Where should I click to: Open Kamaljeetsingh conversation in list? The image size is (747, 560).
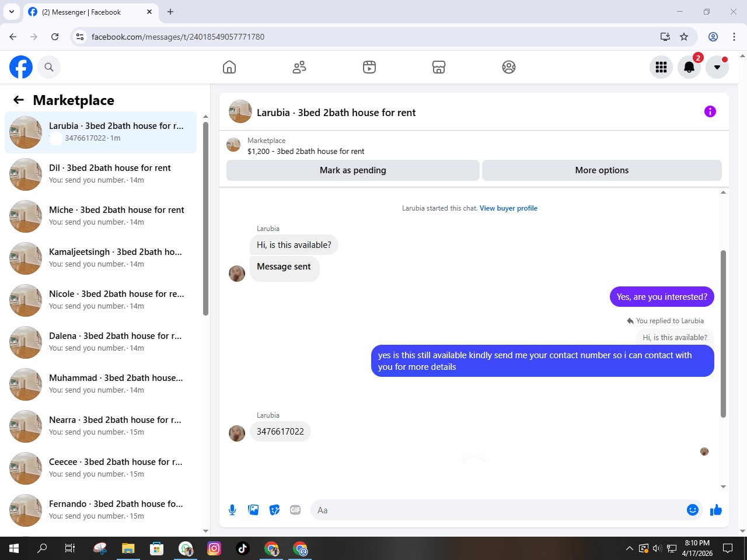tap(100, 258)
